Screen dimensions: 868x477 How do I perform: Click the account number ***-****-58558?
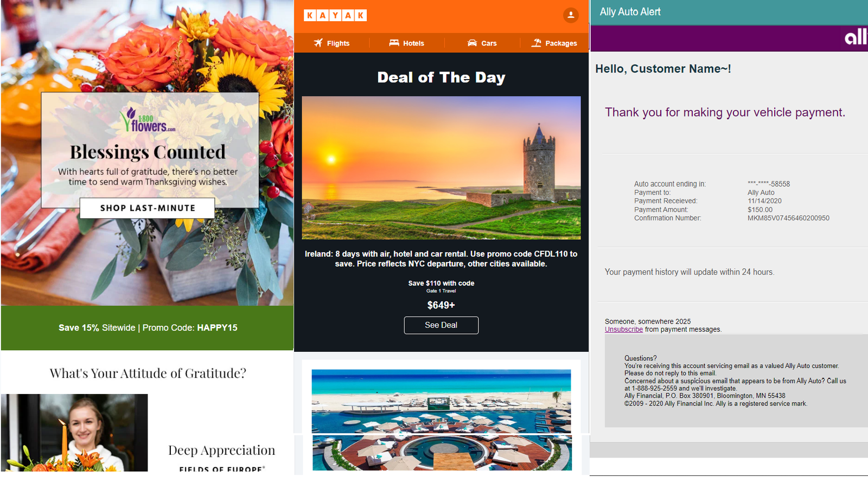(x=769, y=184)
